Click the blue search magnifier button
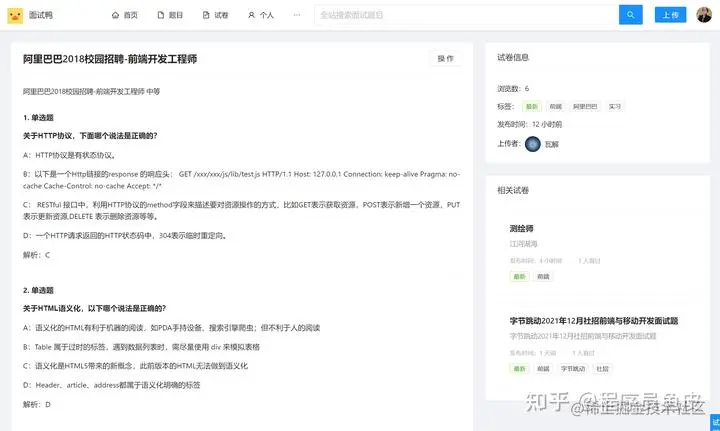Screen dimensions: 720x431 pyautogui.click(x=630, y=15)
